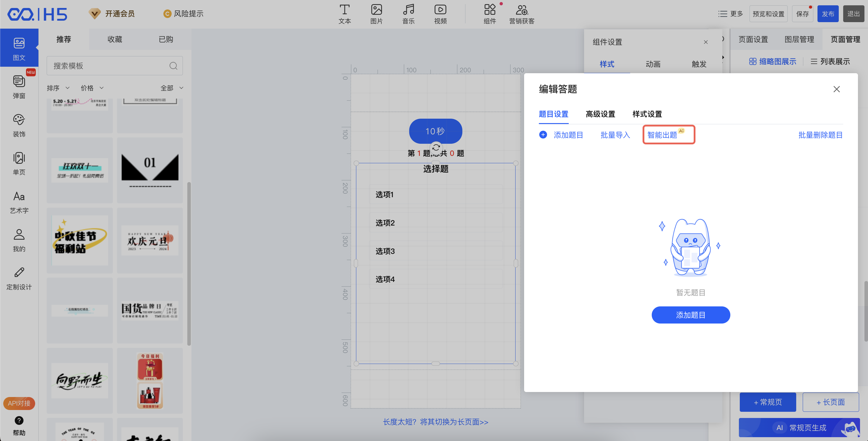View 风险提示 risk notice

point(183,14)
